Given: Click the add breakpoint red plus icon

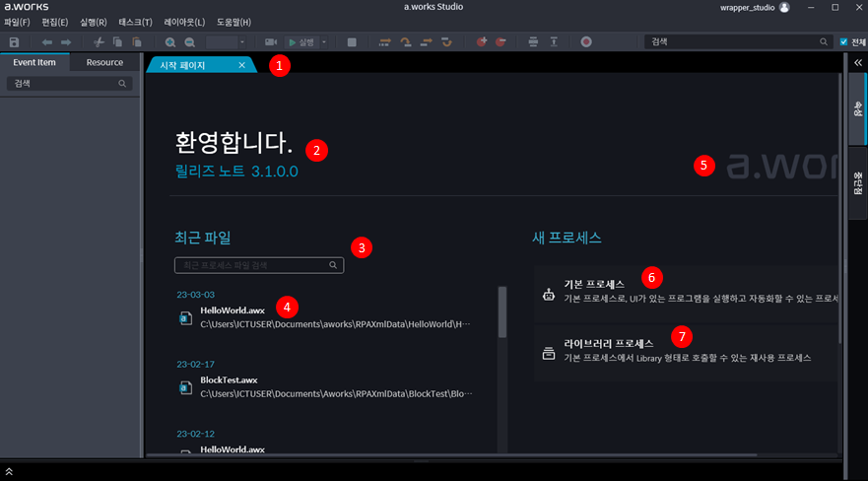Looking at the screenshot, I should pyautogui.click(x=482, y=42).
